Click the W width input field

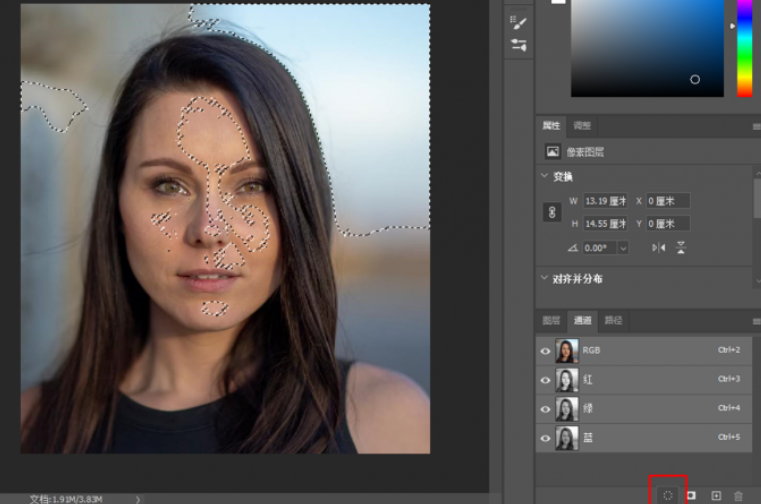[606, 201]
